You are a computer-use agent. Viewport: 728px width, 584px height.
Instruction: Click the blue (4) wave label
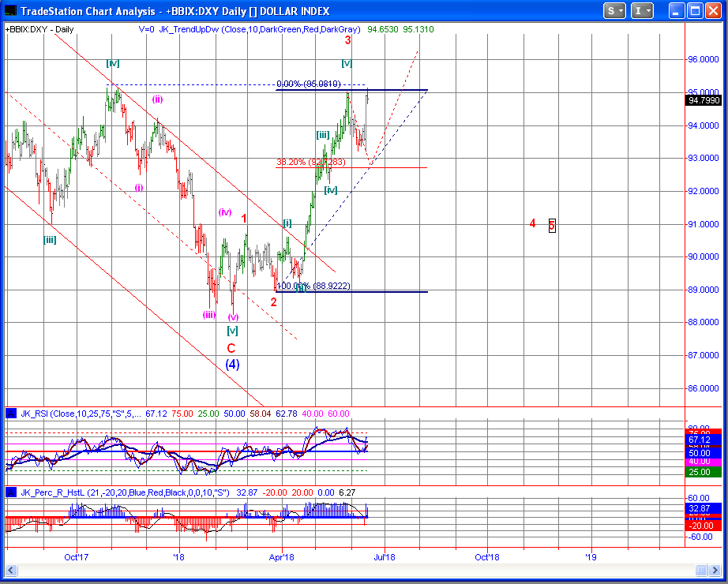(232, 365)
